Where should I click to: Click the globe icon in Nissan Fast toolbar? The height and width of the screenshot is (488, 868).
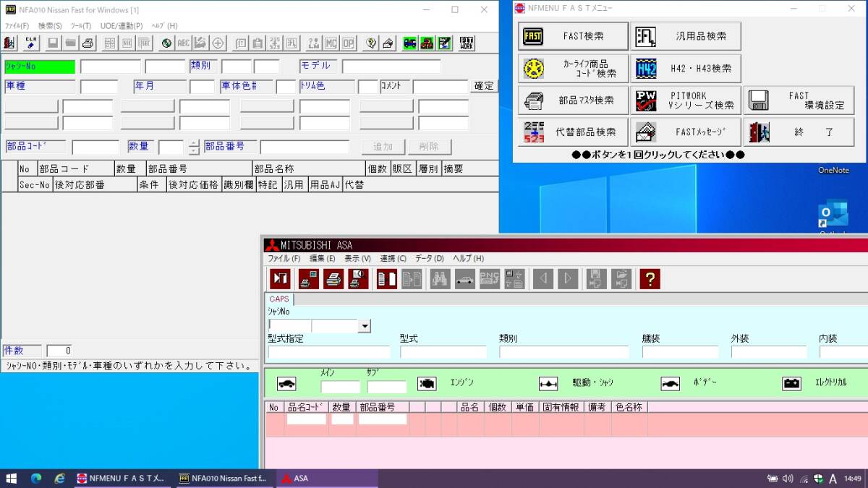(x=166, y=43)
